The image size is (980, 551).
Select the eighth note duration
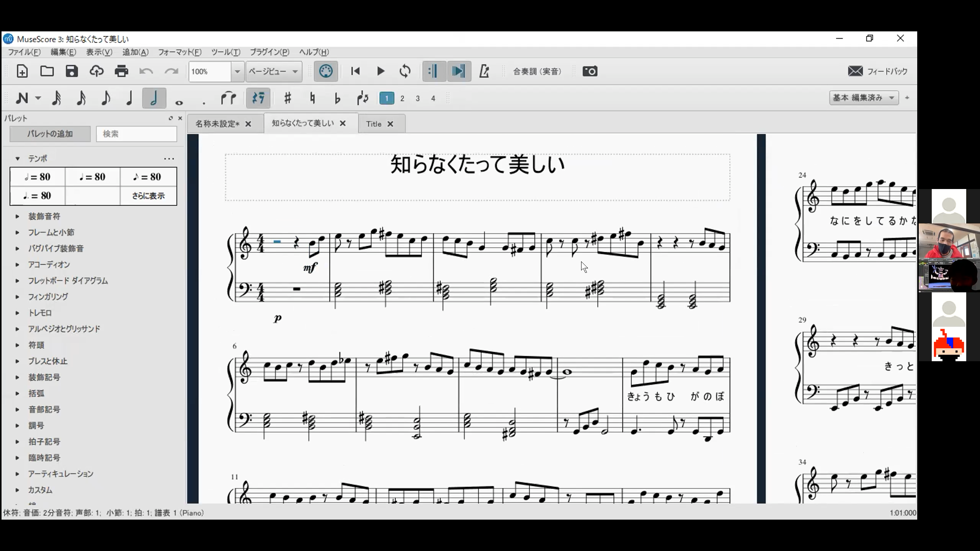[x=105, y=98]
